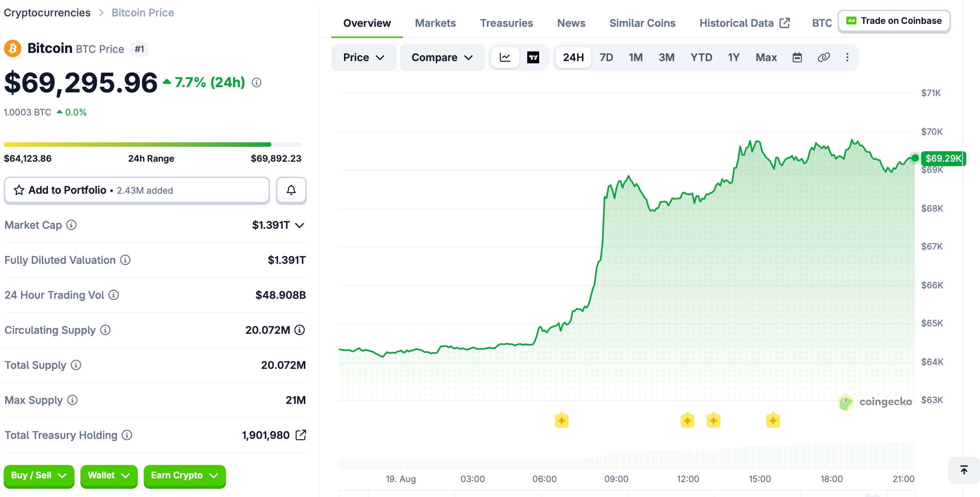This screenshot has width=980, height=497.
Task: Click the Market Cap info icon
Action: [71, 225]
